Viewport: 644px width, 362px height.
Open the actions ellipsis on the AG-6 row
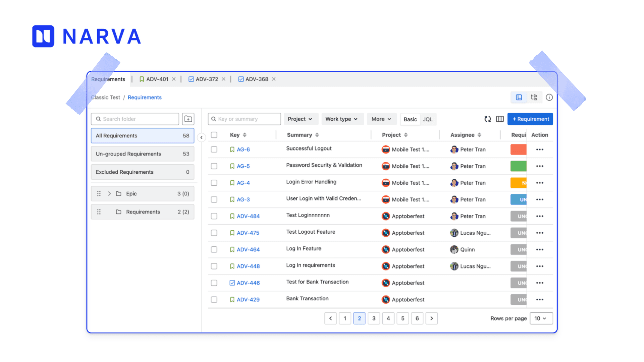[x=539, y=149]
